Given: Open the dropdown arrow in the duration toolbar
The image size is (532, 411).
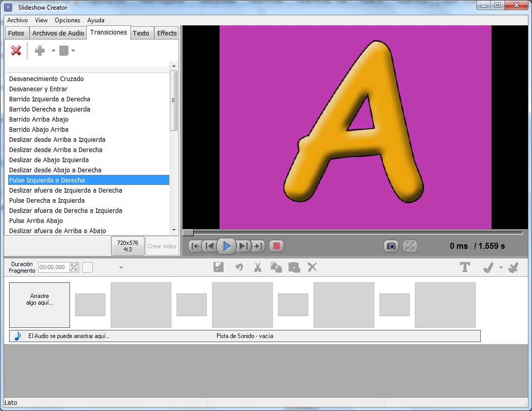Looking at the screenshot, I should coord(121,268).
